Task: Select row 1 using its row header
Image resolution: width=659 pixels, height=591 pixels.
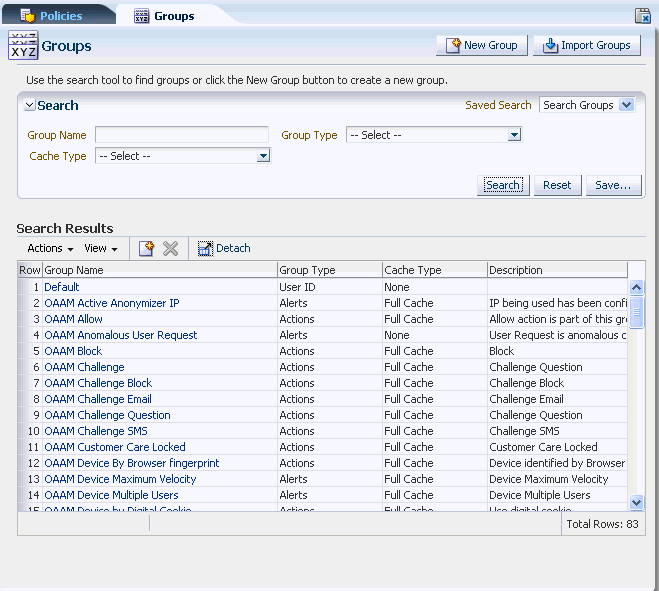Action: tap(30, 287)
